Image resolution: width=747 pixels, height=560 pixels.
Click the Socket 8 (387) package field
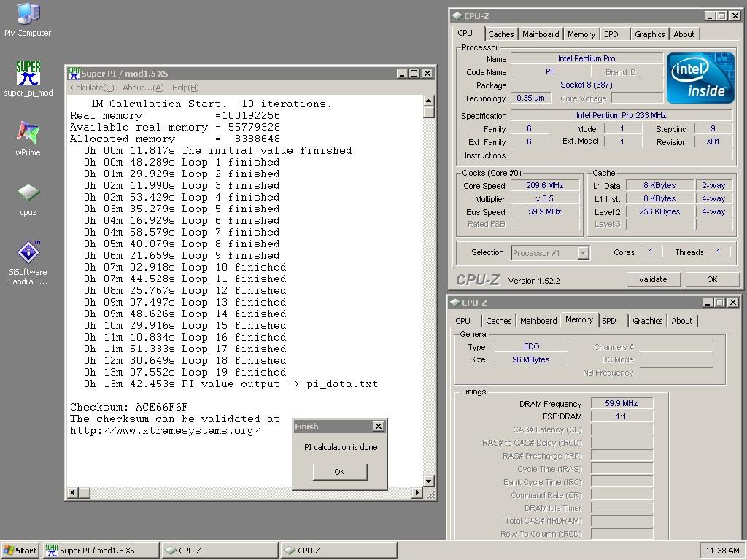(x=587, y=85)
